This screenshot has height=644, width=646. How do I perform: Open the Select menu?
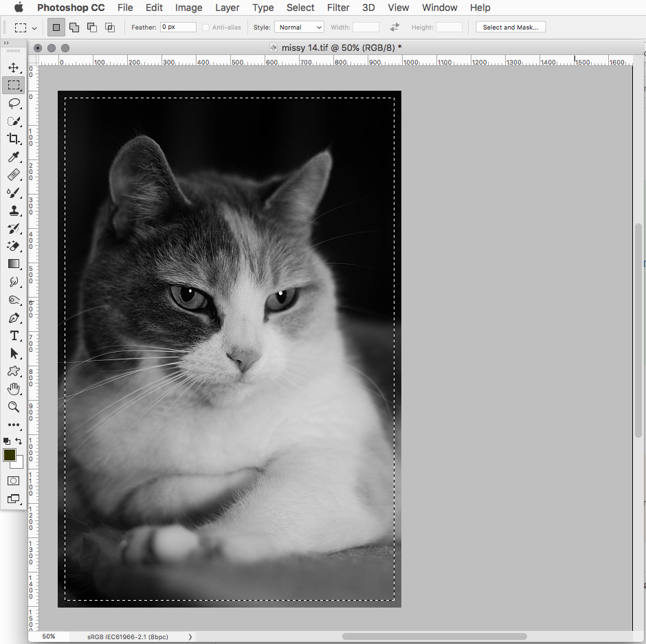tap(300, 8)
